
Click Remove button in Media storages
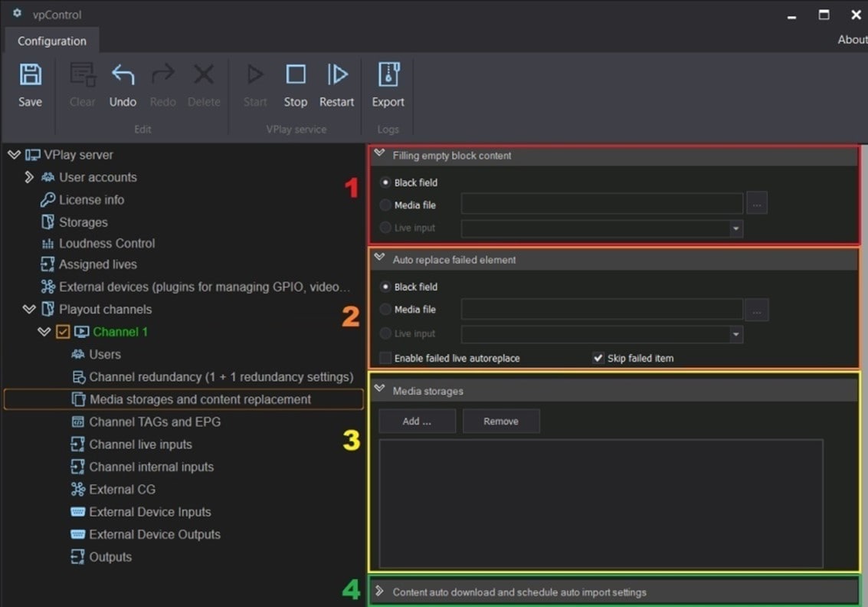point(501,421)
